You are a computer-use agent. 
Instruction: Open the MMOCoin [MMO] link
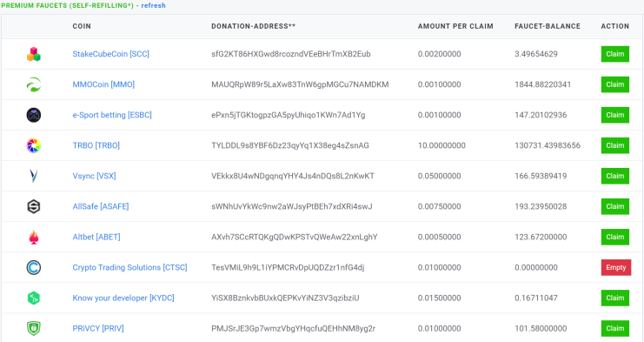click(103, 84)
